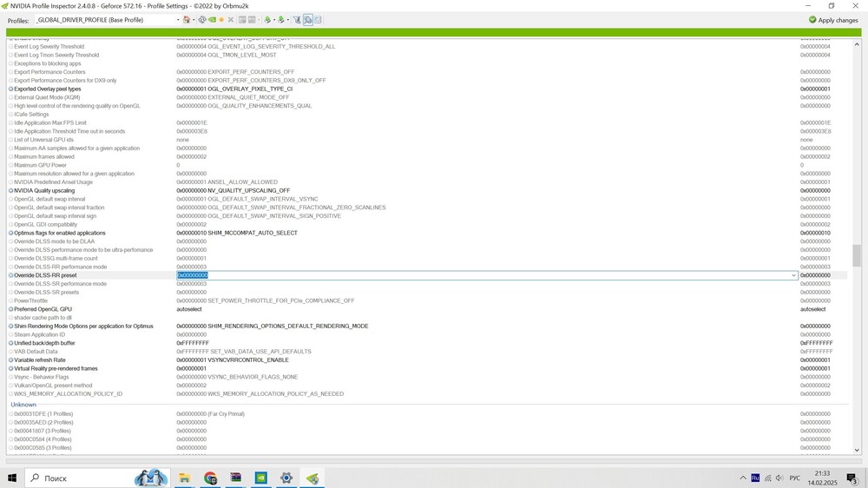Click gear icon beside Unified back/depth buffer
The height and width of the screenshot is (488, 868).
click(10, 343)
